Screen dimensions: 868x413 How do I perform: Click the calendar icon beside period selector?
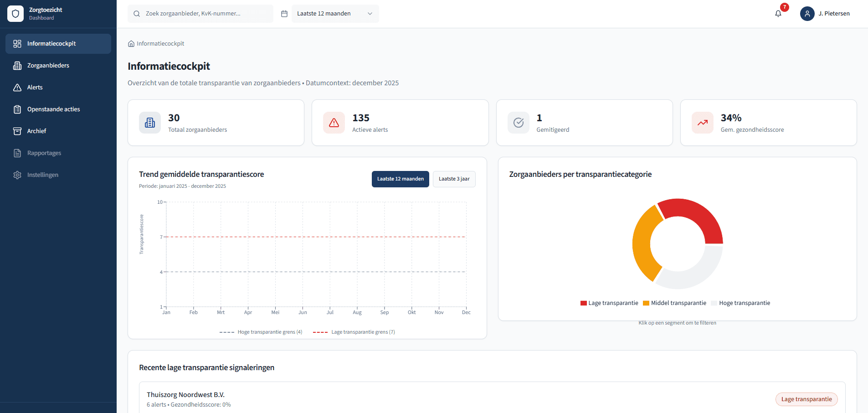[x=284, y=14]
